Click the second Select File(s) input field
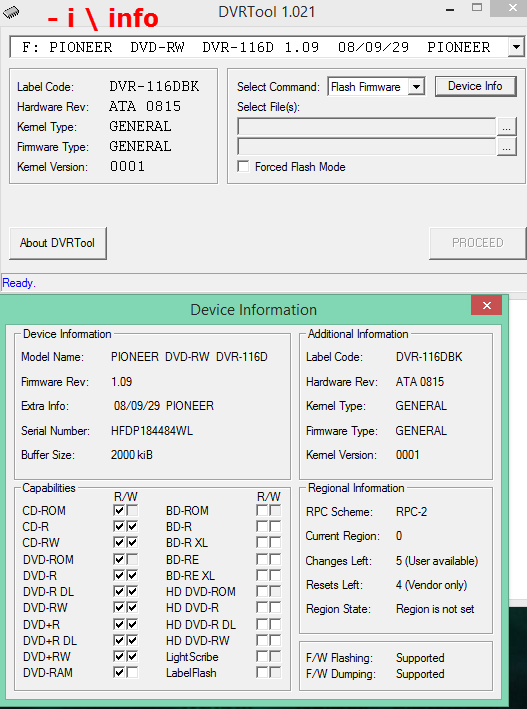Screen dimensions: 527x709 (x=366, y=147)
